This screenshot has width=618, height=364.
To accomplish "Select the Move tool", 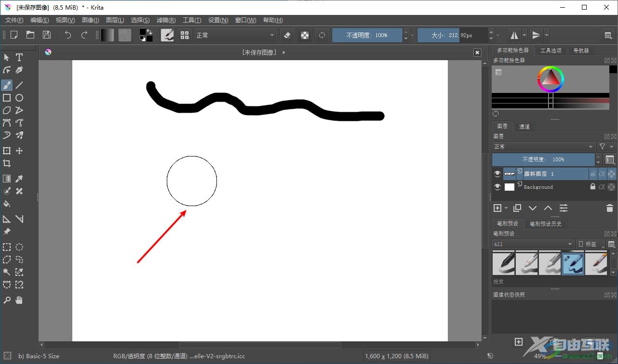I will pos(19,151).
